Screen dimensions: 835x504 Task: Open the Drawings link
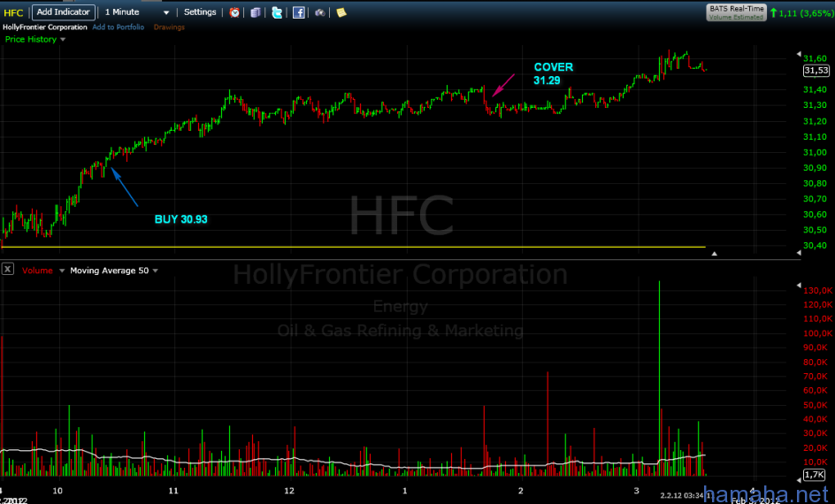(x=169, y=27)
